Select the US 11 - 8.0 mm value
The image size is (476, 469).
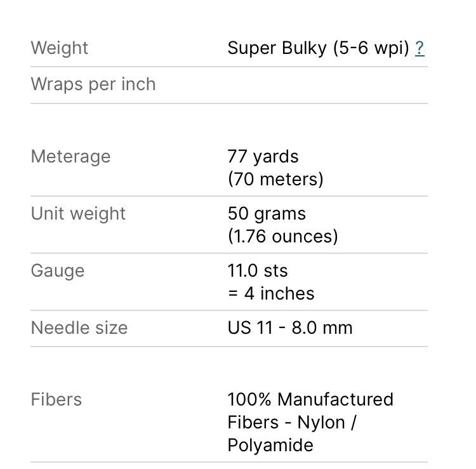290,328
